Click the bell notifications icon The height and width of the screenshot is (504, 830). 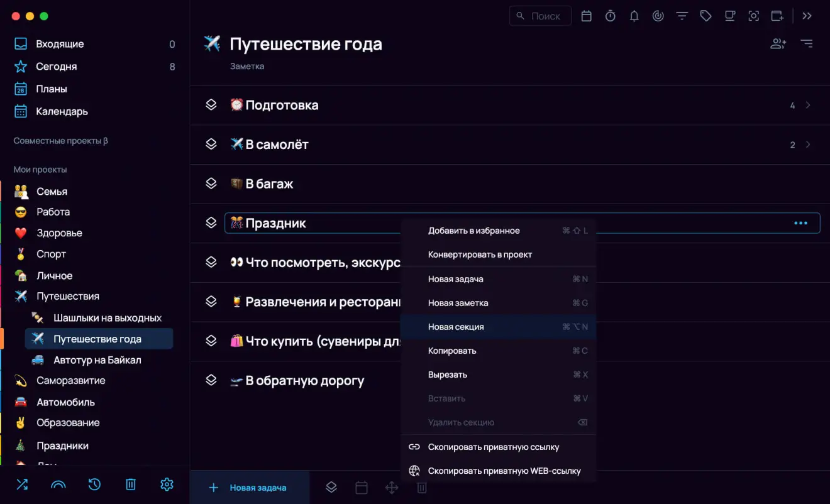tap(634, 16)
